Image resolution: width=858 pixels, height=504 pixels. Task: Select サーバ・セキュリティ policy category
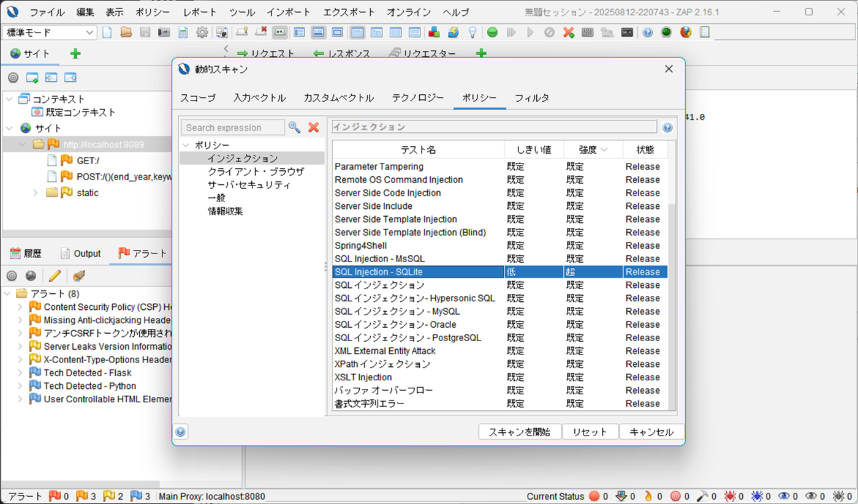(249, 184)
